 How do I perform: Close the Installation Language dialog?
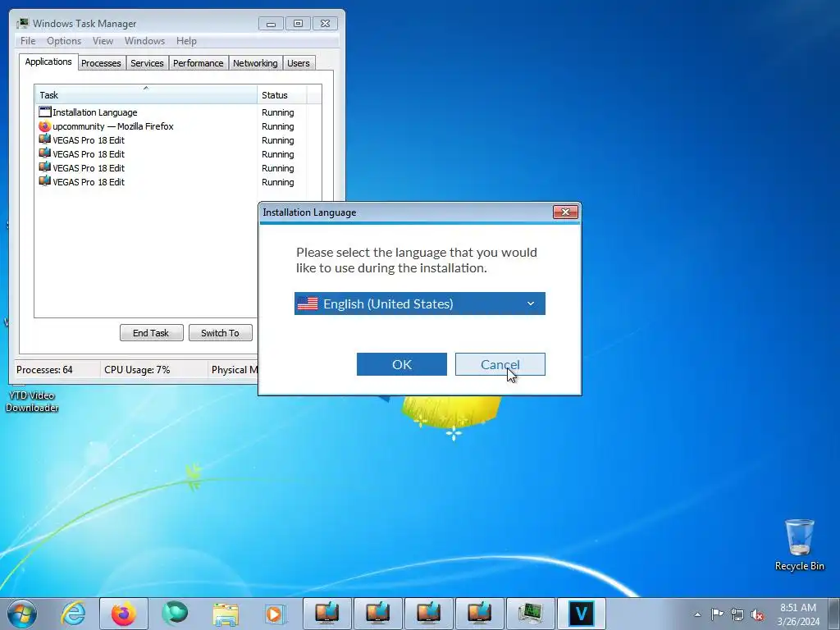pyautogui.click(x=565, y=212)
